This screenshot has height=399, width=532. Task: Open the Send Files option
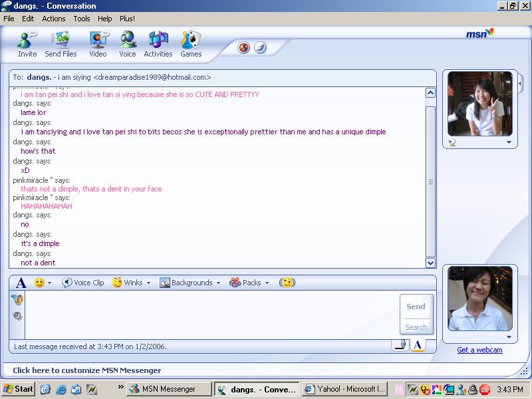pyautogui.click(x=61, y=44)
